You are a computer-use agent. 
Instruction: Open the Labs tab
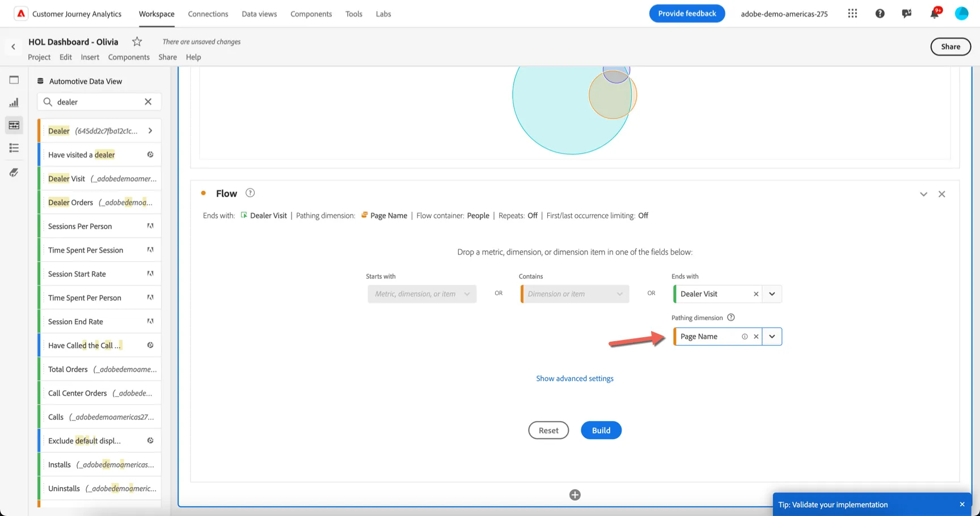pyautogui.click(x=383, y=14)
